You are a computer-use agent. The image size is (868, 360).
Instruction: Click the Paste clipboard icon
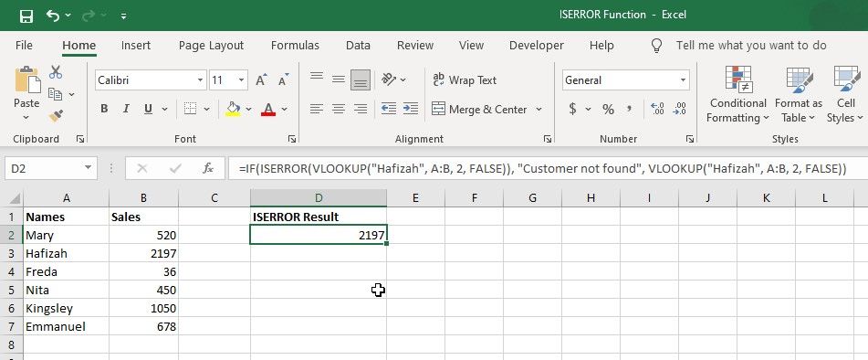coord(26,80)
